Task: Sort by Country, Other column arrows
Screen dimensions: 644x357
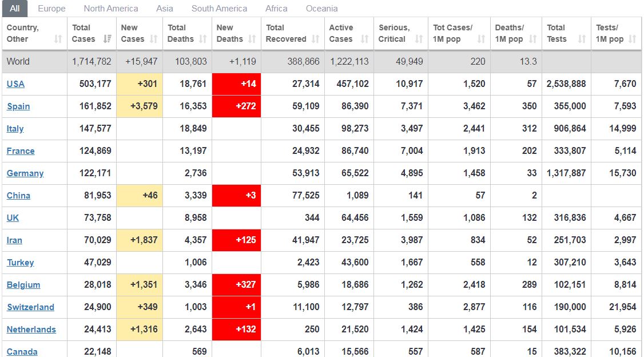Action: click(58, 39)
